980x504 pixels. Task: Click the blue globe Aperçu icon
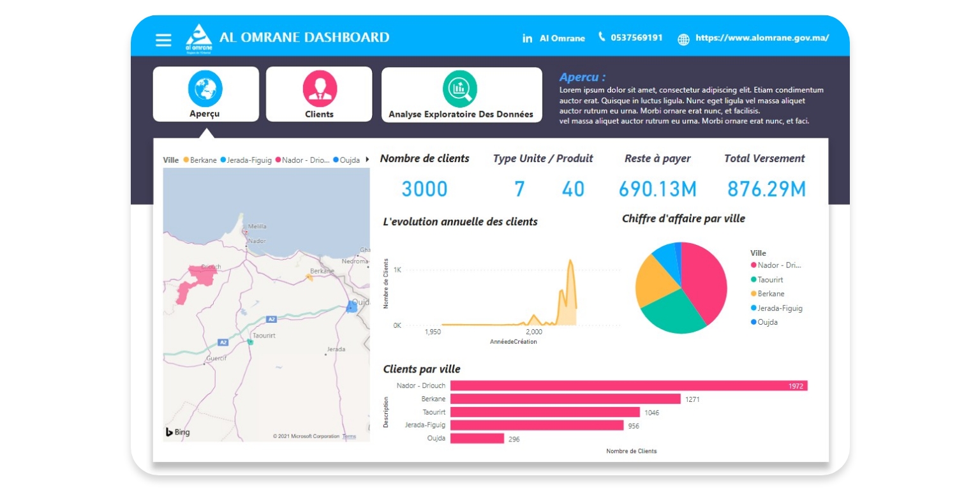205,88
